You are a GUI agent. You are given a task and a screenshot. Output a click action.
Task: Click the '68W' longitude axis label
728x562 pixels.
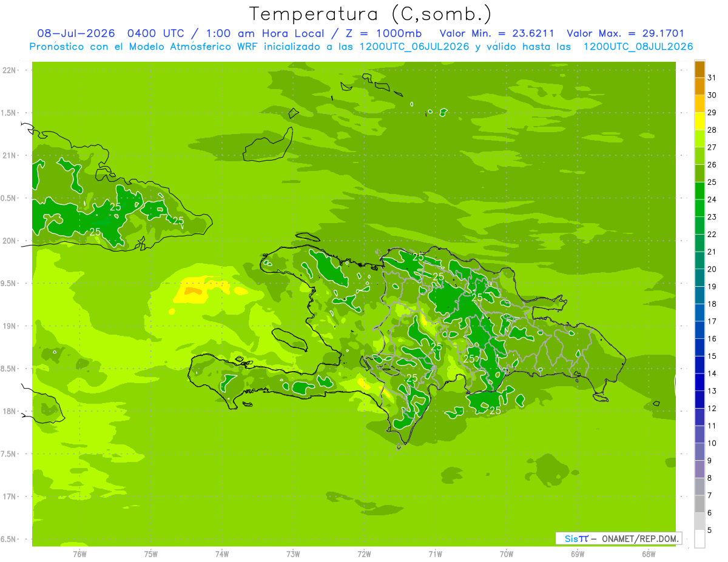point(648,554)
